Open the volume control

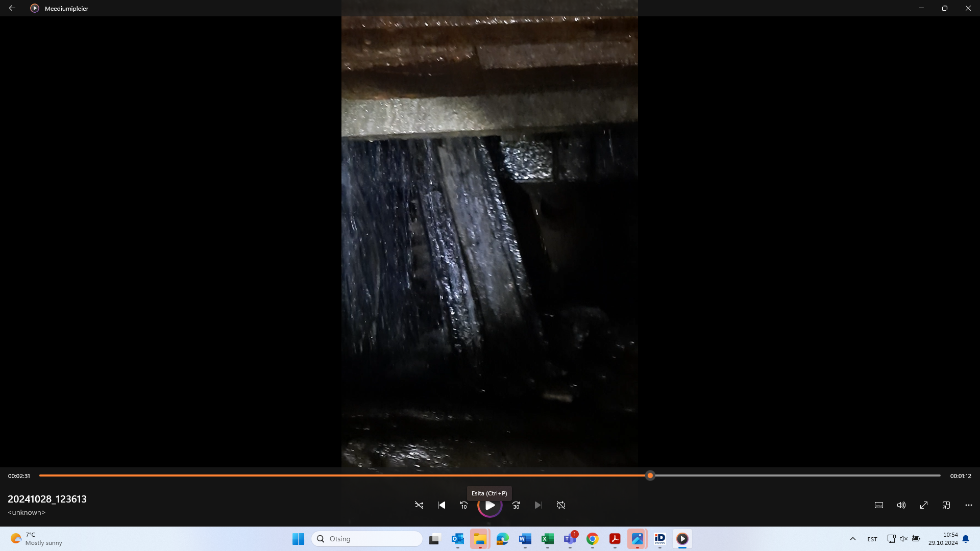coord(901,505)
